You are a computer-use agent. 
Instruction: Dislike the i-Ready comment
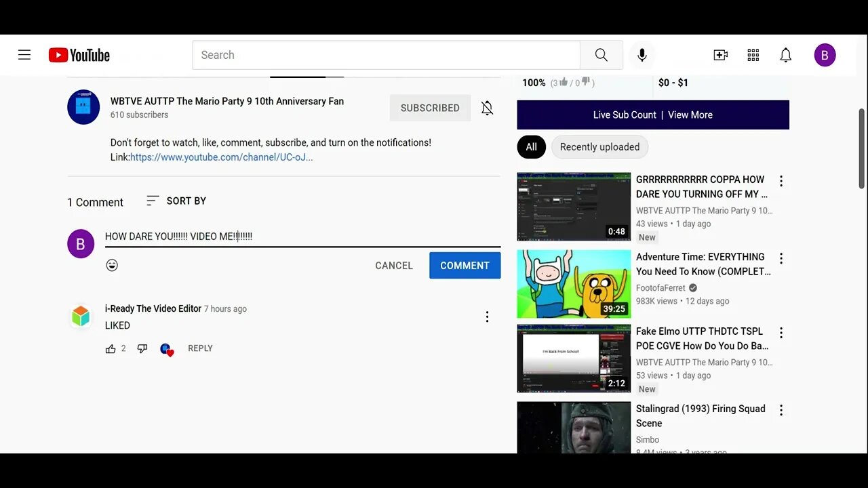[x=142, y=348]
